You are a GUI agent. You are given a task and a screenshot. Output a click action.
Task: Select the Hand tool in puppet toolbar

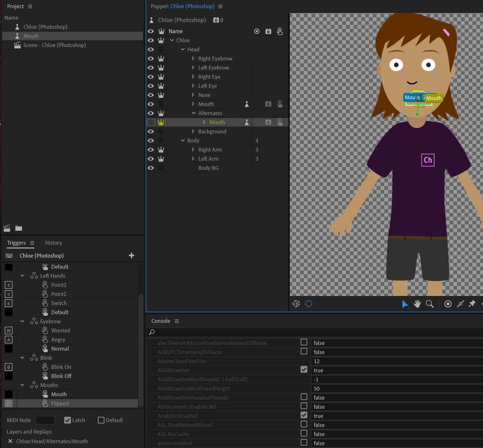417,304
